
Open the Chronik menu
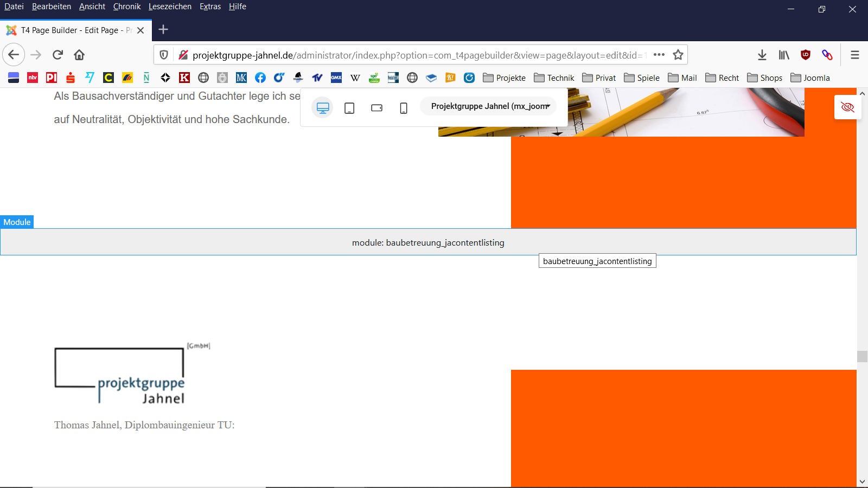(127, 7)
